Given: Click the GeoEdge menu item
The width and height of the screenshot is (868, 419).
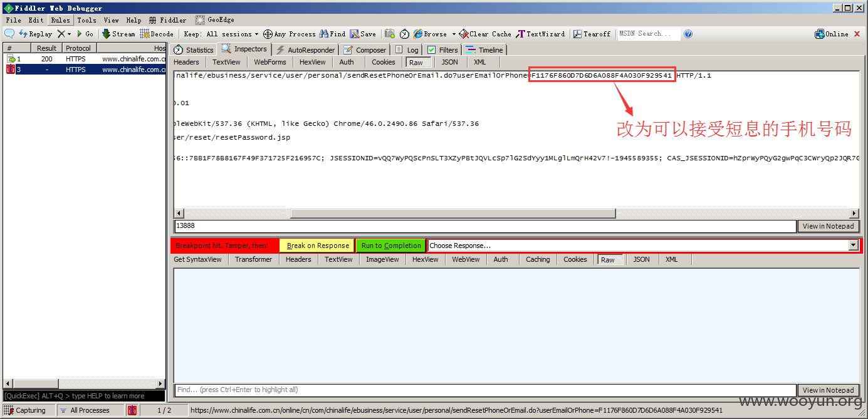Looking at the screenshot, I should [x=215, y=20].
